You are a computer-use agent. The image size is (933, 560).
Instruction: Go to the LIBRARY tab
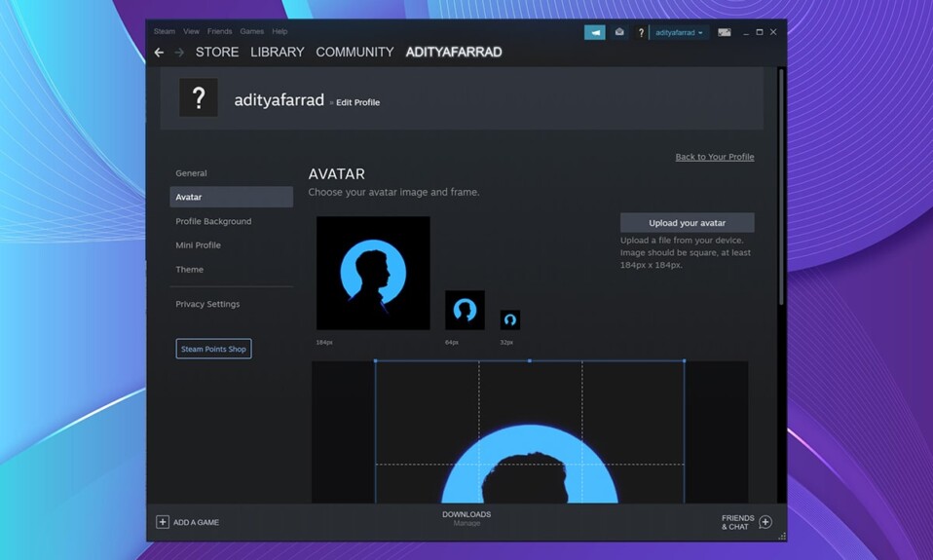277,52
